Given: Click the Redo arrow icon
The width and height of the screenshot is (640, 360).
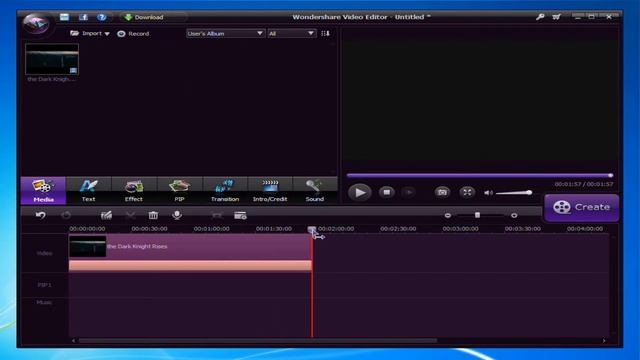Looking at the screenshot, I should (x=66, y=215).
